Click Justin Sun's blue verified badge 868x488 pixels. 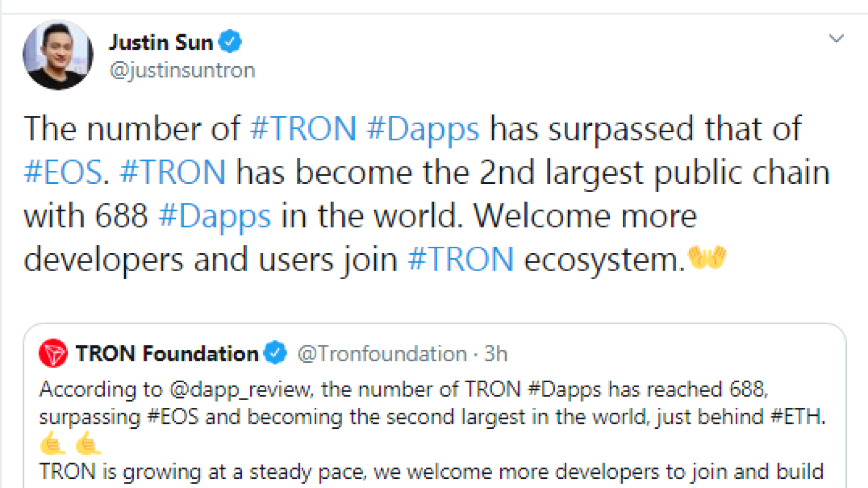(230, 41)
